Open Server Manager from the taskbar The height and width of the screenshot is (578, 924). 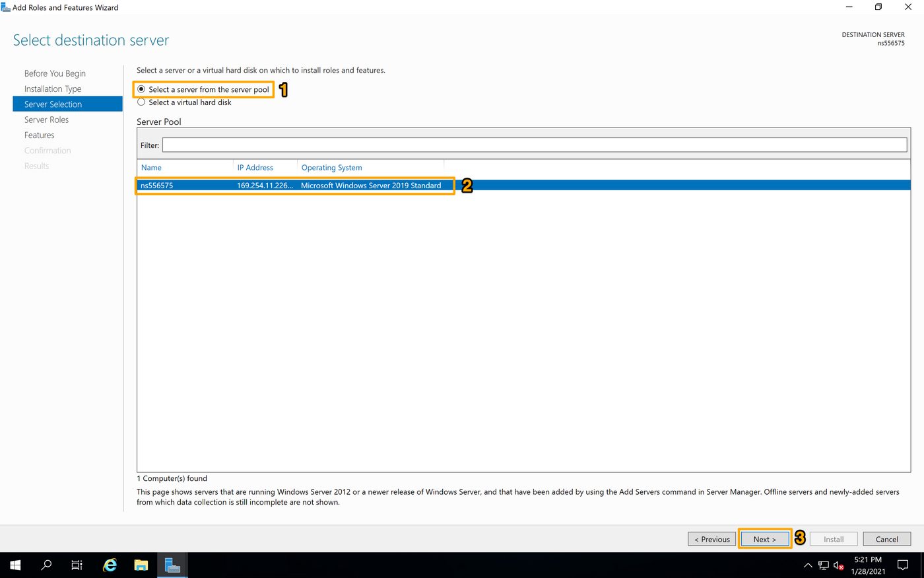(x=172, y=565)
